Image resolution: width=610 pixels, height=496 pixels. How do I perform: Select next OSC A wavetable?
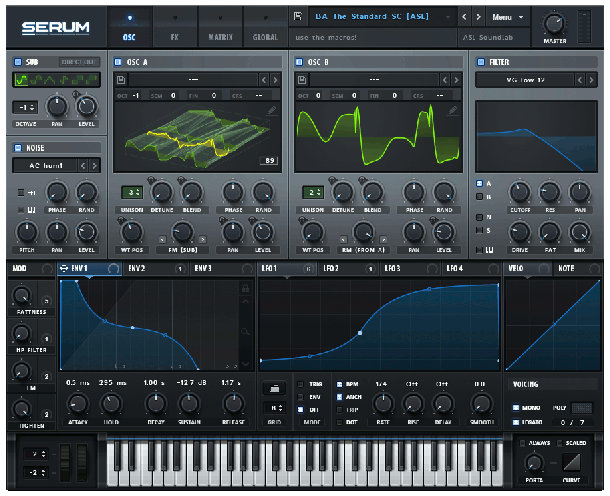tap(275, 80)
